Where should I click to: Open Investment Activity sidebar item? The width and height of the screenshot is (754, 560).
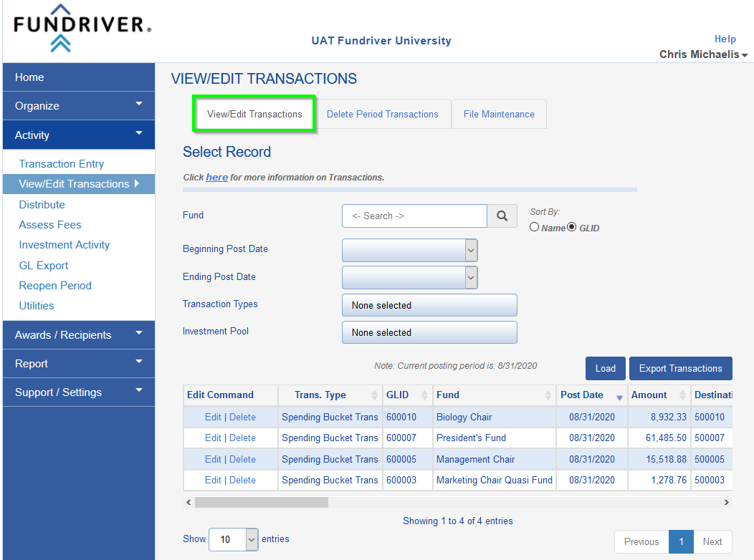coord(64,245)
